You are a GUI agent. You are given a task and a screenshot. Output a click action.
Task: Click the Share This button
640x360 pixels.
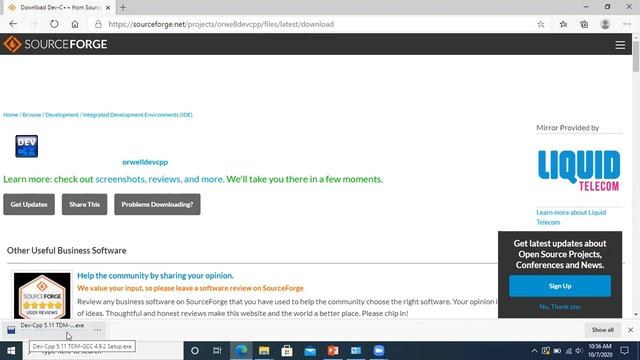84,204
